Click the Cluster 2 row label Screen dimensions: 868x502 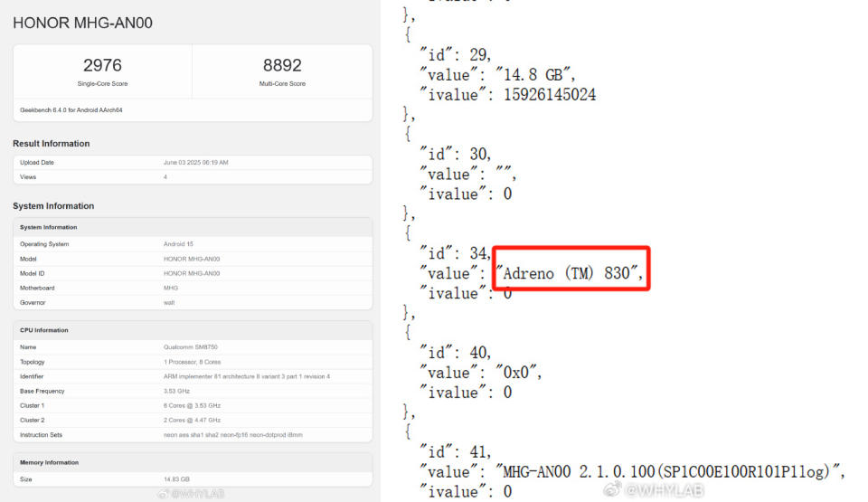pyautogui.click(x=33, y=420)
